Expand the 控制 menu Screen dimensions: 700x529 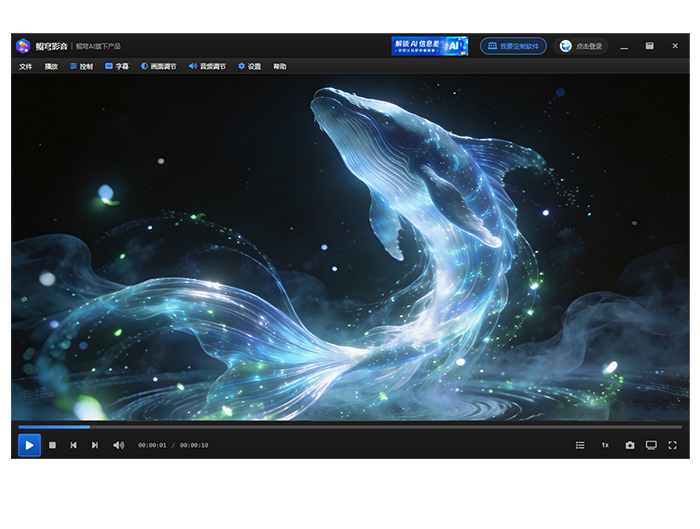[x=81, y=67]
